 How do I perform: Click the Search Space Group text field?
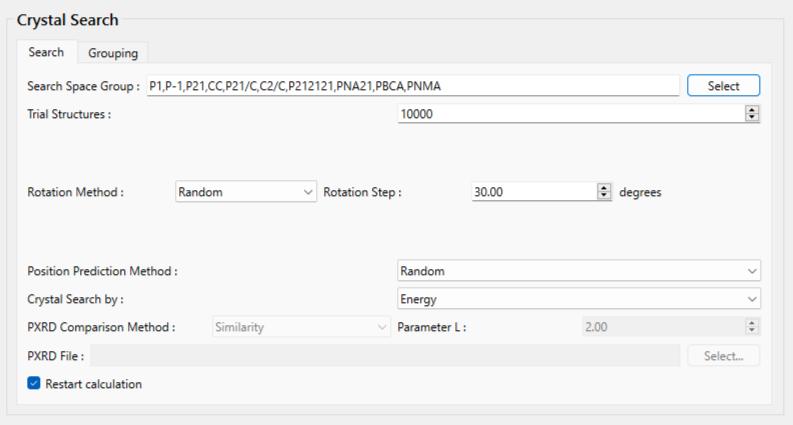coord(411,86)
